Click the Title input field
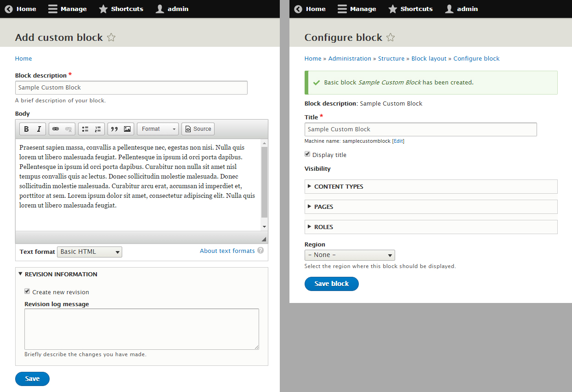The height and width of the screenshot is (392, 572). (x=420, y=129)
